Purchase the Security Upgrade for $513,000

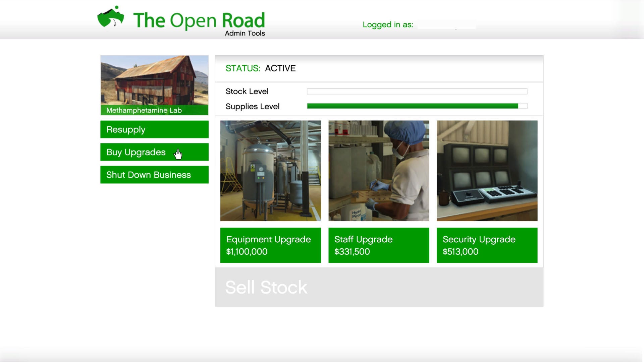[x=487, y=245]
